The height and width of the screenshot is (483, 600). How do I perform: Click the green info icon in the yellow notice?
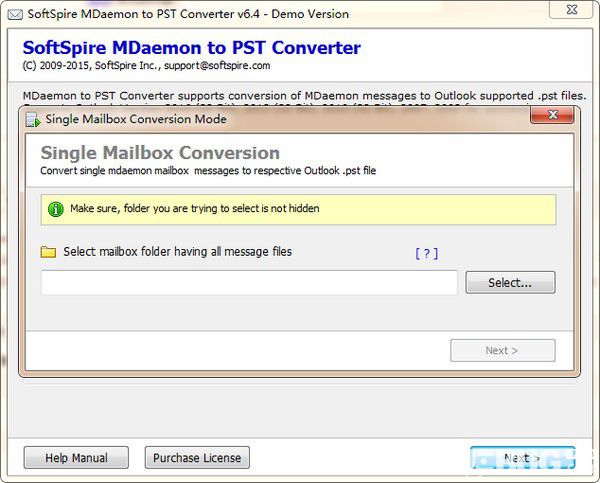[55, 209]
